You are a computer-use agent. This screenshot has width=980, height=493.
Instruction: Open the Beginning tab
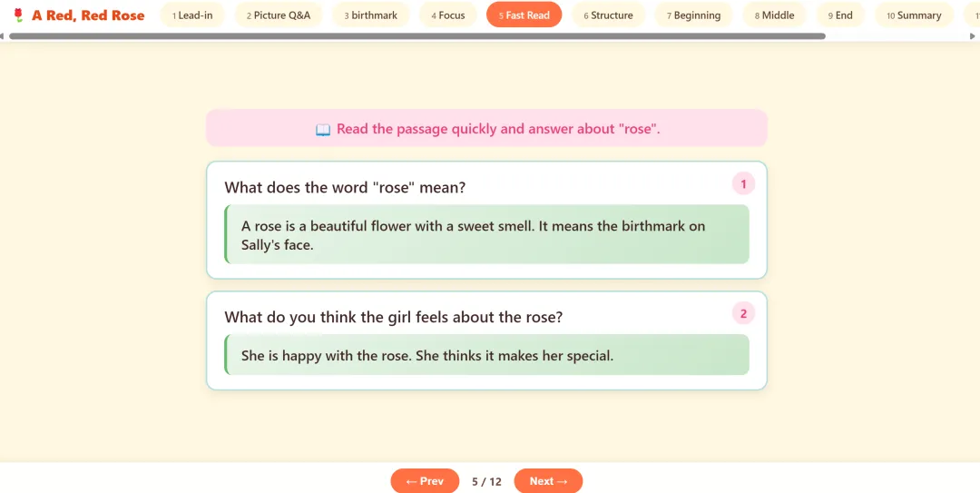click(x=694, y=15)
